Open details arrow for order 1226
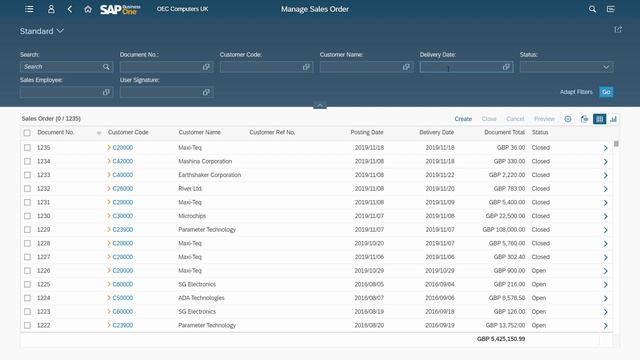640x360 pixels. pos(606,271)
